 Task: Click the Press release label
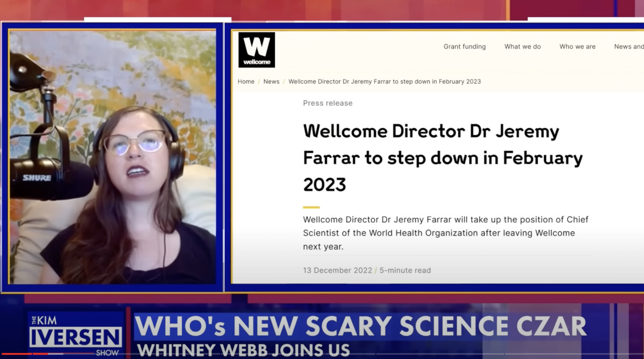point(328,103)
